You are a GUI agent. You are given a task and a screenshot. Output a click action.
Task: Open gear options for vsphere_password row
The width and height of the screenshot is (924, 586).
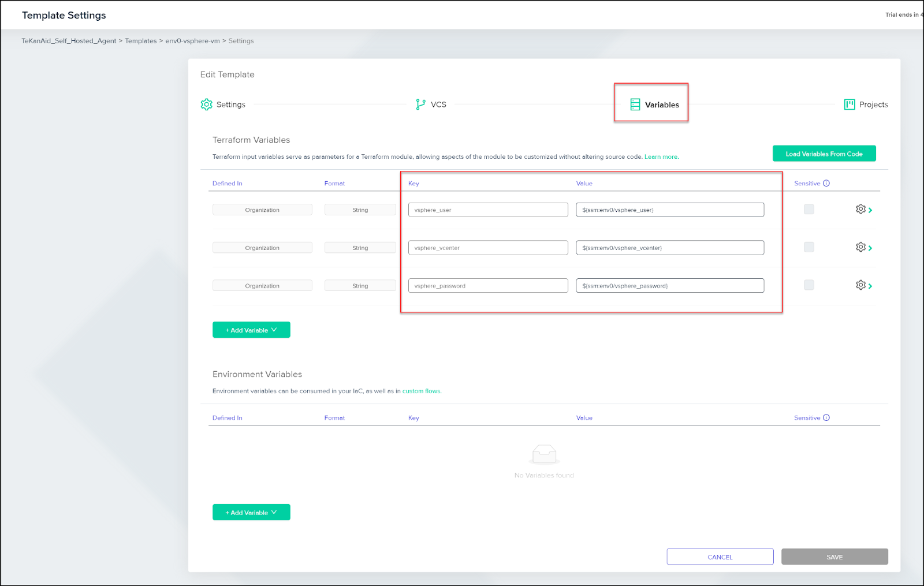click(x=860, y=285)
